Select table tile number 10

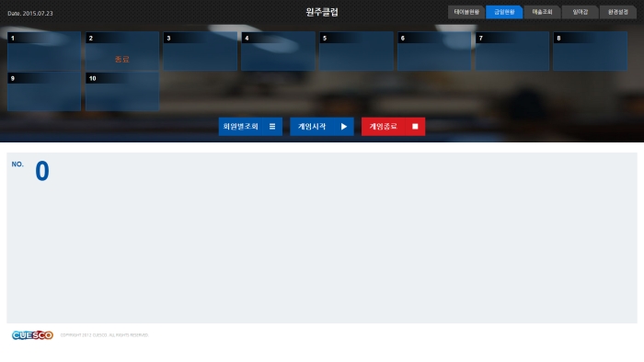click(122, 92)
